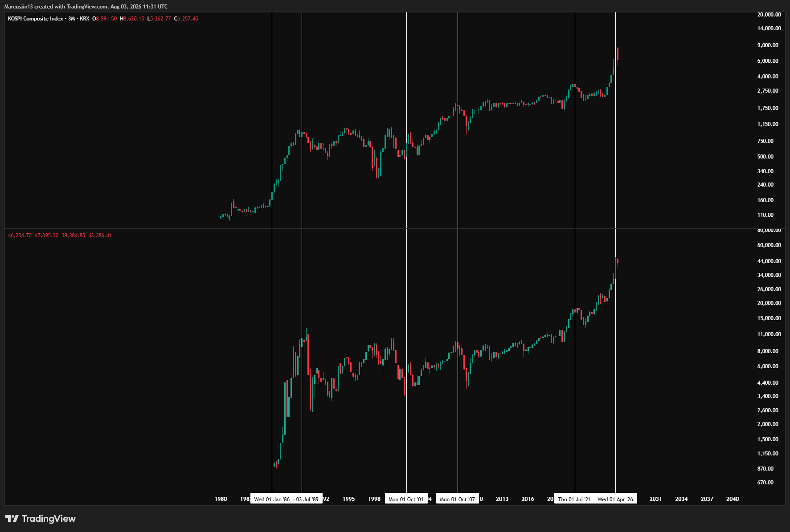This screenshot has width=790, height=532.
Task: Select the close value C6,257.45
Action: [x=186, y=19]
